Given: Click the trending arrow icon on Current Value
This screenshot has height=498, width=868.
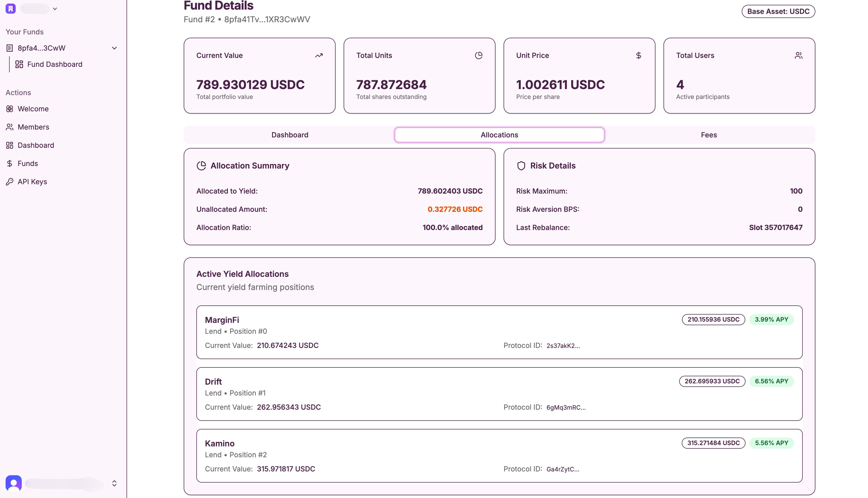Looking at the screenshot, I should click(x=319, y=55).
